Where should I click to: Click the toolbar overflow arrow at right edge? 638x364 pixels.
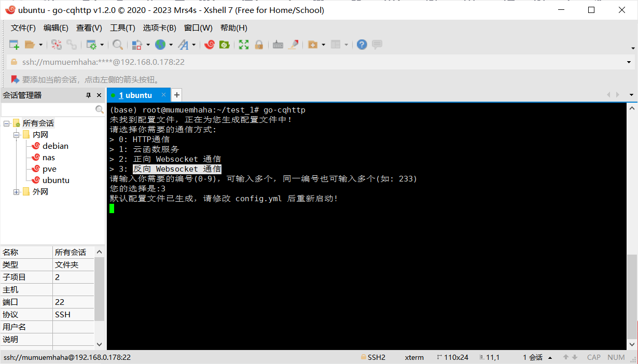click(x=633, y=49)
